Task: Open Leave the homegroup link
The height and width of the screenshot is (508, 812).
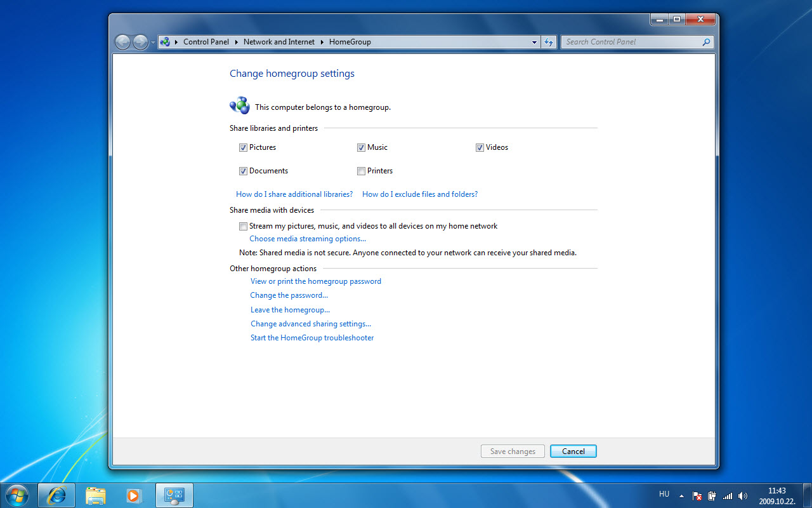Action: [290, 310]
